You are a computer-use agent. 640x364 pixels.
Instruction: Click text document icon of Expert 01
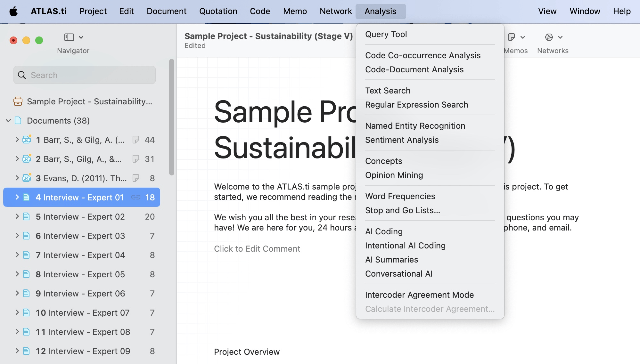(27, 197)
